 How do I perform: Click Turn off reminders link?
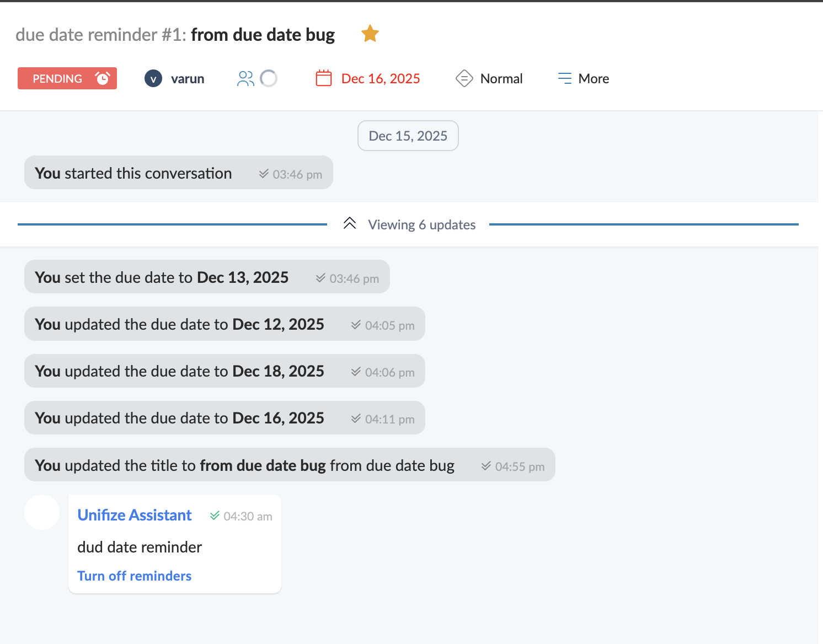[134, 576]
